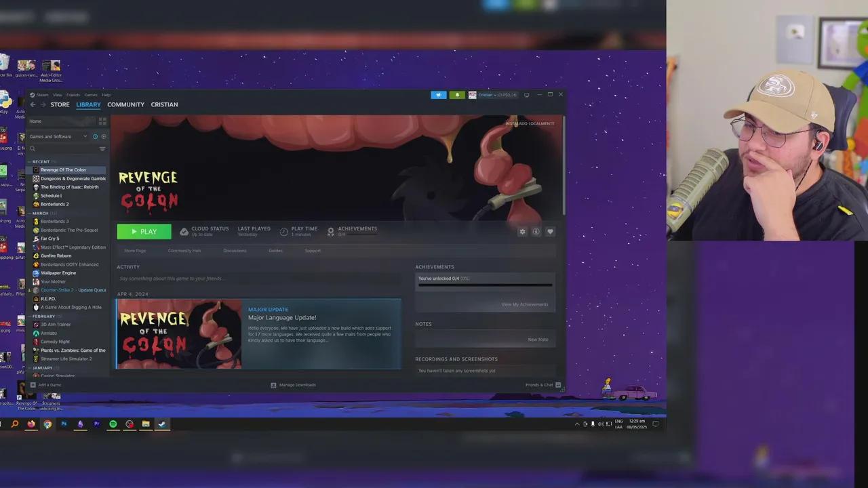
Task: Open the Support link
Action: click(313, 251)
